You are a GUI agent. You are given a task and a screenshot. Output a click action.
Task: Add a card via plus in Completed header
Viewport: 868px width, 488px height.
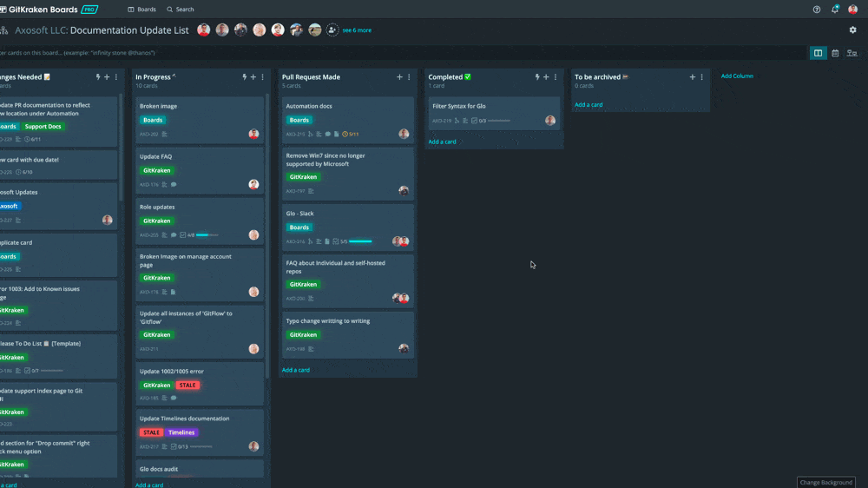click(x=546, y=77)
